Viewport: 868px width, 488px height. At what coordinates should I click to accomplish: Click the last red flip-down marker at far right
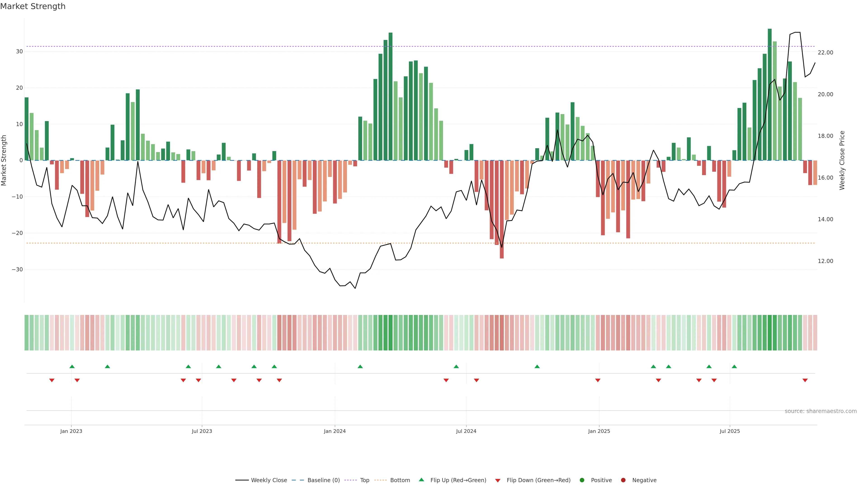[x=805, y=380]
